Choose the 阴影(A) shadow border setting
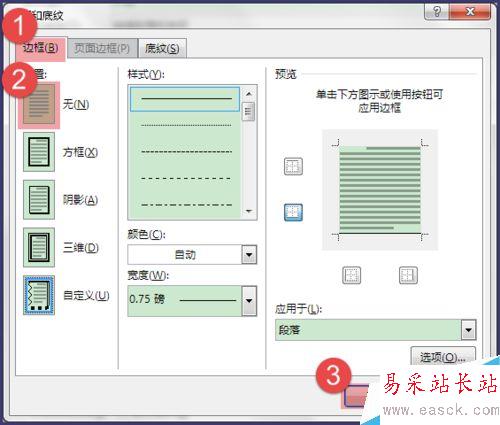The image size is (500, 425). [39, 200]
